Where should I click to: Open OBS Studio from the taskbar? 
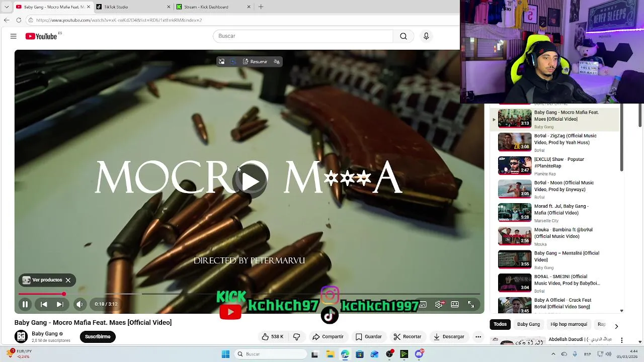[389, 354]
